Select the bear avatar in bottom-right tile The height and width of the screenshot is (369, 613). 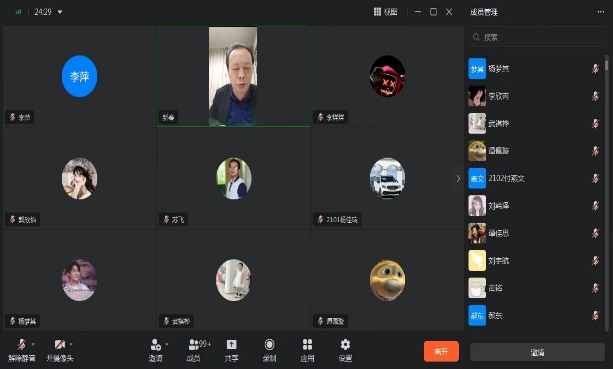[x=387, y=280]
